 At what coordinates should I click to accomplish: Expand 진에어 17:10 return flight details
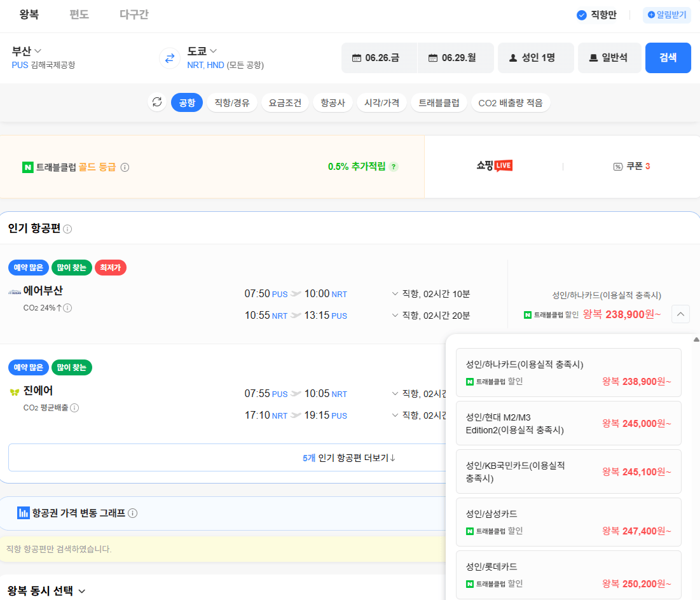click(x=395, y=415)
